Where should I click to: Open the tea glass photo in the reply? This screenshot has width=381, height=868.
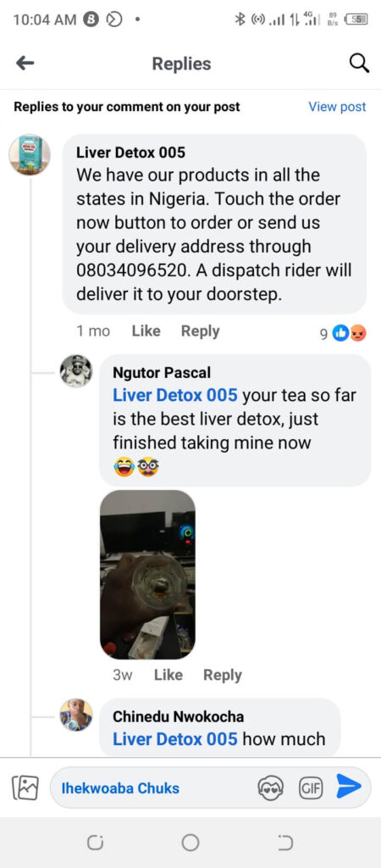147,575
